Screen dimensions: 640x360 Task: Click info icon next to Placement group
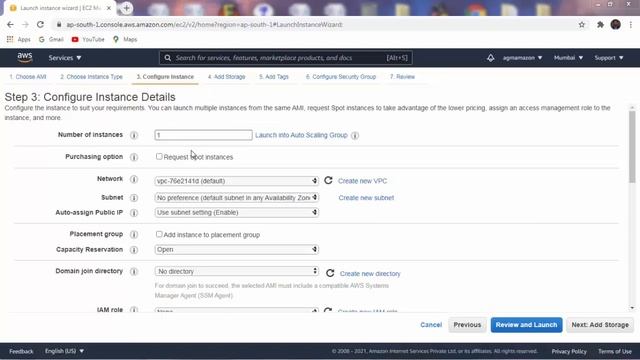pyautogui.click(x=134, y=235)
